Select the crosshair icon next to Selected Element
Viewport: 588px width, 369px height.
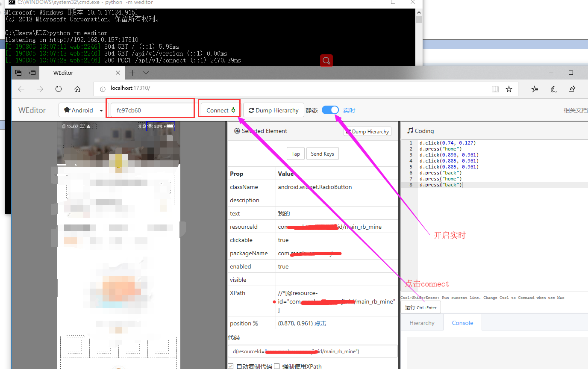[x=237, y=131]
